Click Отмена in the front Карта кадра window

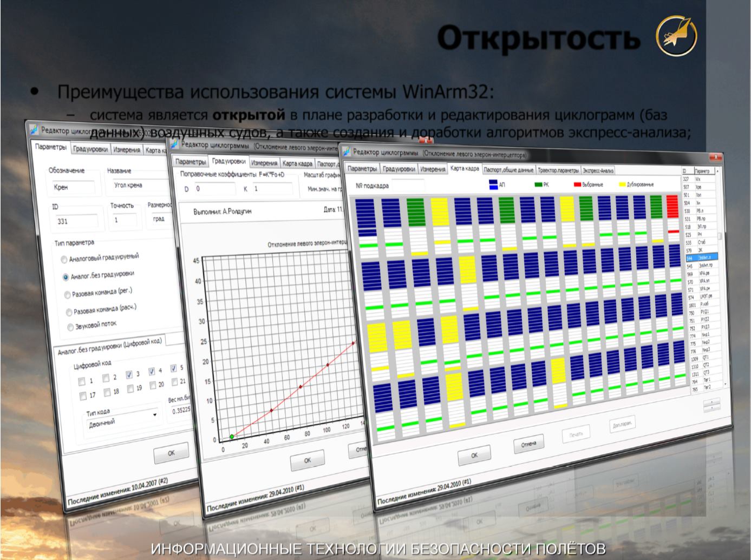[x=529, y=444]
